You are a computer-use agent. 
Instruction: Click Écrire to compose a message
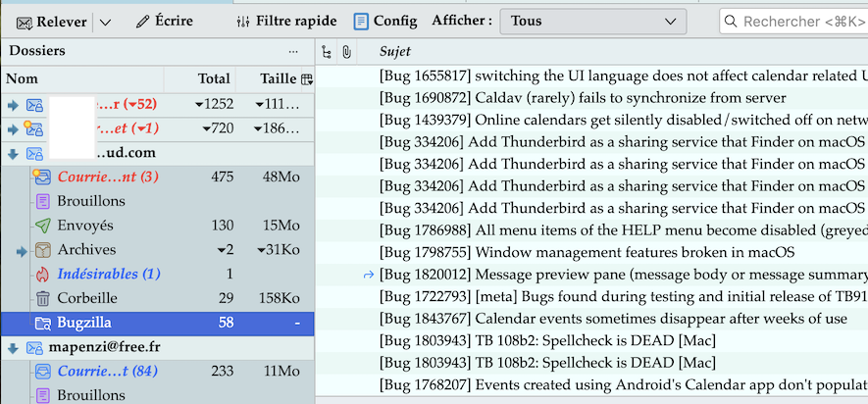pyautogui.click(x=164, y=21)
